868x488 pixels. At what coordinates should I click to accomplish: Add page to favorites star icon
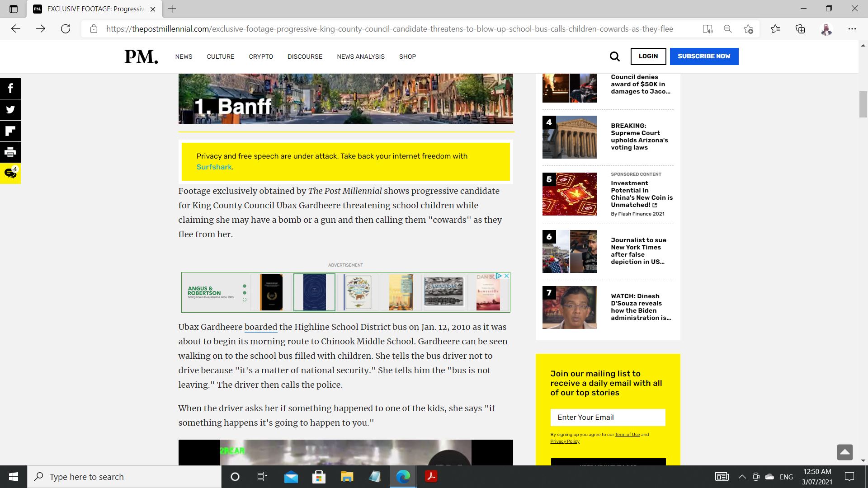point(748,29)
